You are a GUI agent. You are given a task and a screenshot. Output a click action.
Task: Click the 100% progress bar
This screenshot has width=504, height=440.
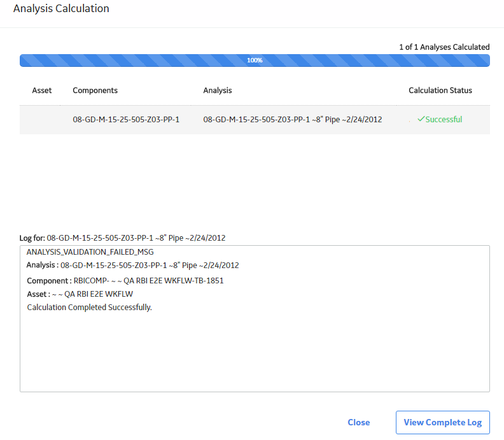pos(255,60)
